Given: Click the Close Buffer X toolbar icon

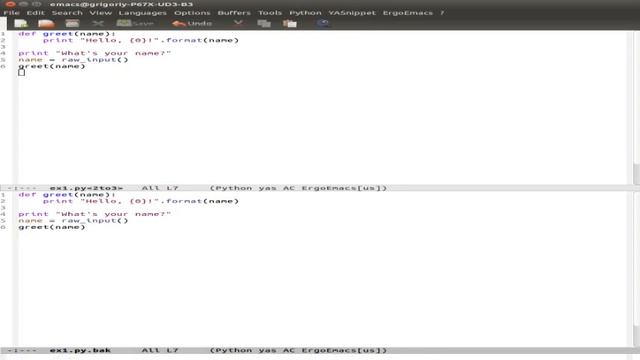Looking at the screenshot, I should [98, 24].
